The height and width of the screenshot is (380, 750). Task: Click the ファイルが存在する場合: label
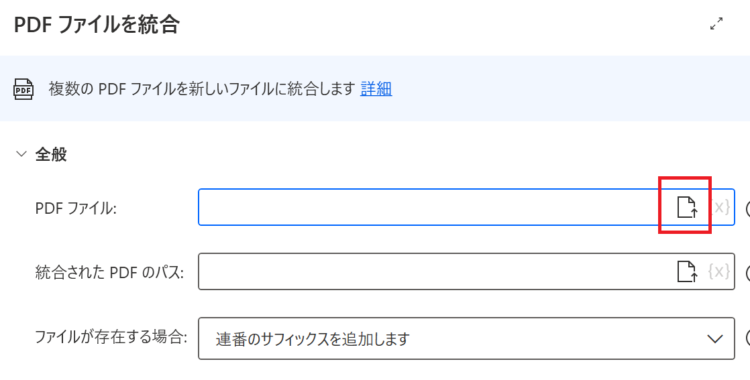pos(110,337)
